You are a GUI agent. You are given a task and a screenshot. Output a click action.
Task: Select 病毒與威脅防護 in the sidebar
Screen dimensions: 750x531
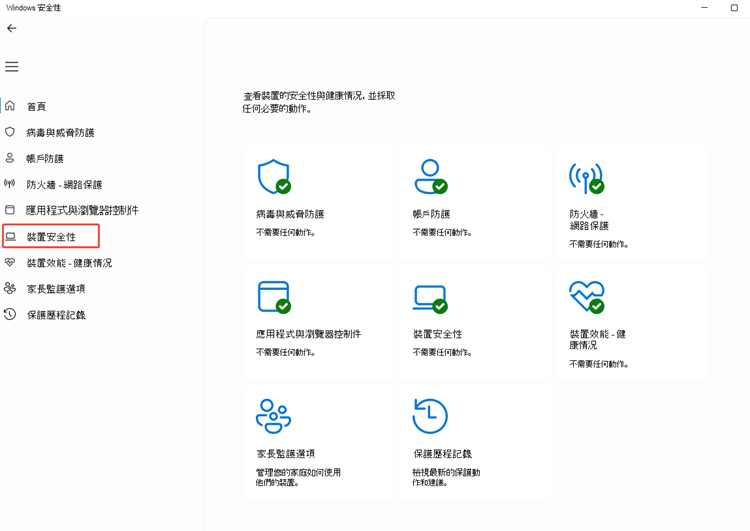(60, 133)
